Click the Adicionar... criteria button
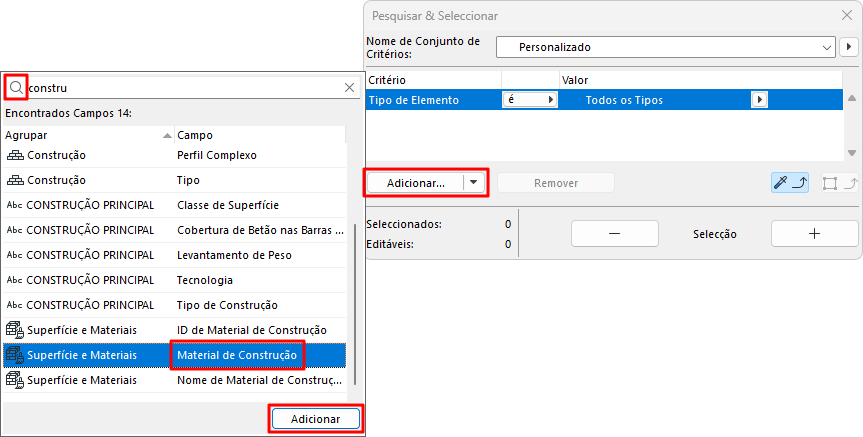Image resolution: width=863 pixels, height=437 pixels. click(x=416, y=183)
